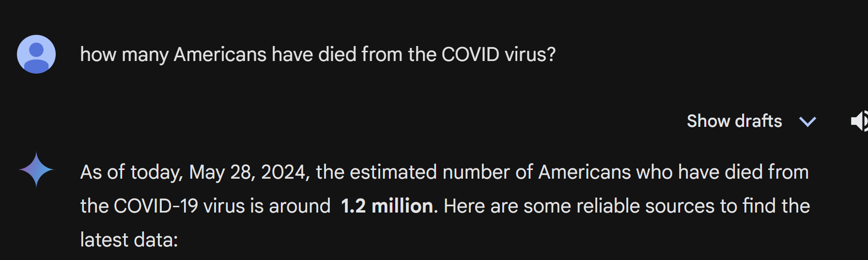This screenshot has width=868, height=260.
Task: Click "As of today" in the response
Action: point(131,172)
